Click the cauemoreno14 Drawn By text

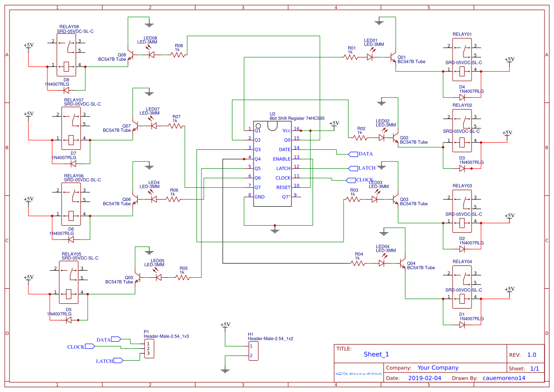[x=504, y=378]
